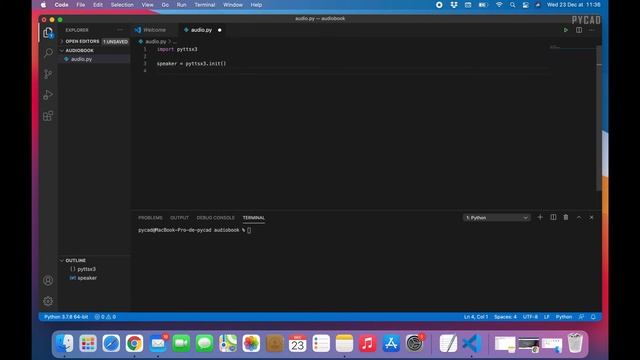The image size is (640, 360).
Task: Open Mail from the Dock
Action: pyautogui.click(x=158, y=343)
